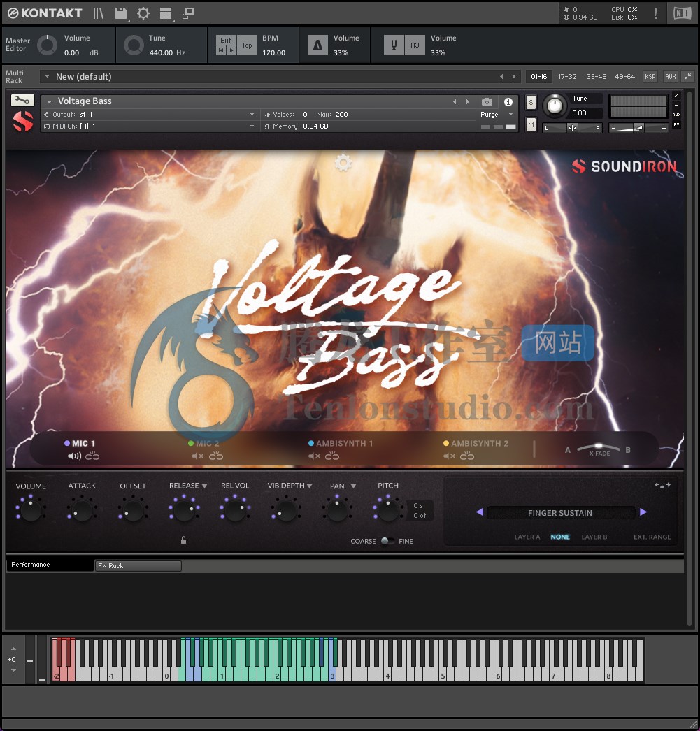The width and height of the screenshot is (700, 731).
Task: Click the save floppy disk icon
Action: [x=121, y=13]
